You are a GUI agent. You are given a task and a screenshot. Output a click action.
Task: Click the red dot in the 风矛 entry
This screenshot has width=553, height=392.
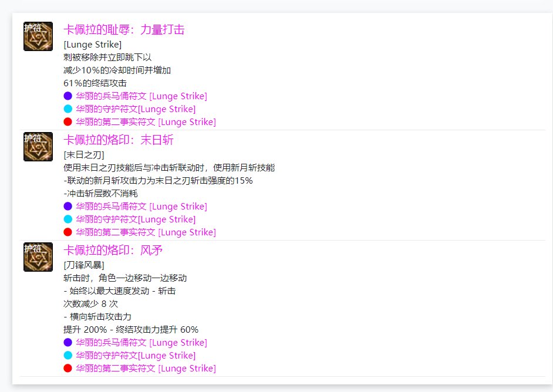pos(68,368)
